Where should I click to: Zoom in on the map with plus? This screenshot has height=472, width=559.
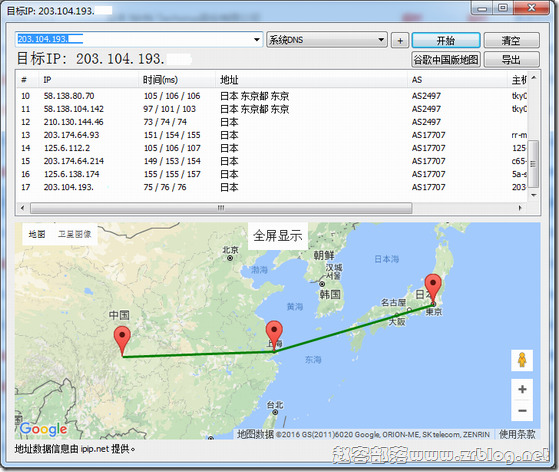[x=522, y=389]
